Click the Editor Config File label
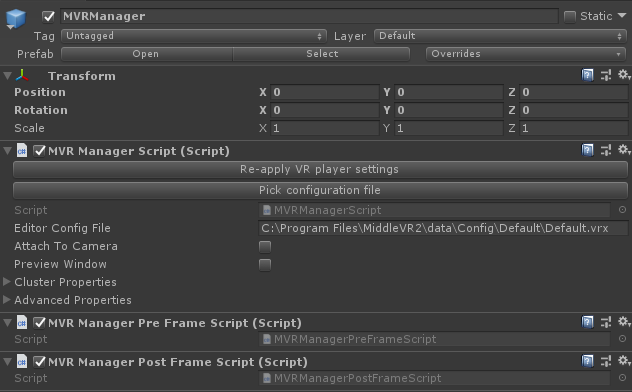The image size is (632, 392). point(62,228)
